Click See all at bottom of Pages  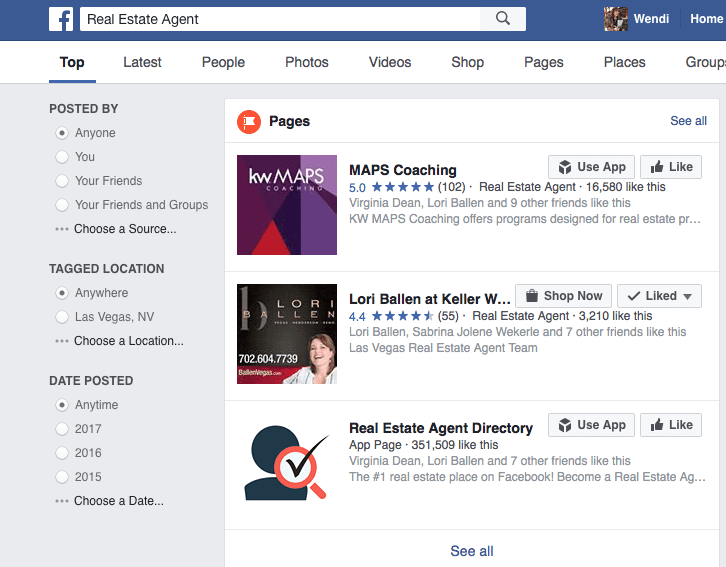[x=472, y=551]
